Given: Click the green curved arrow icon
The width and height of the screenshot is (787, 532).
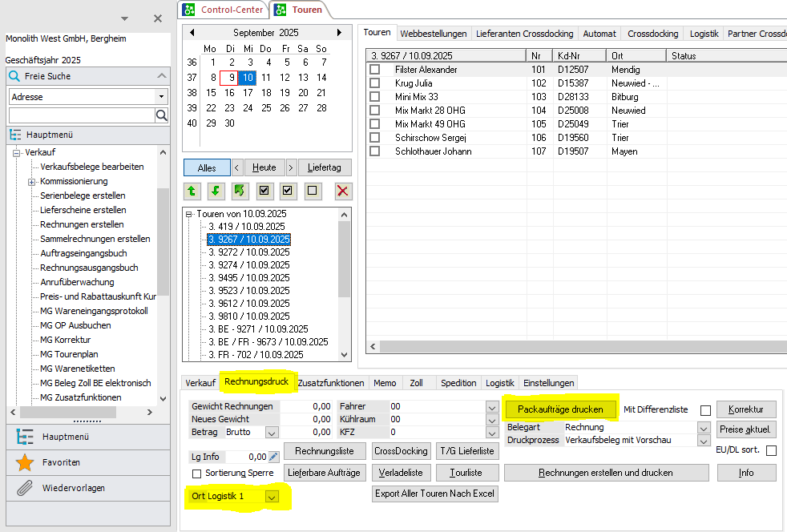Looking at the screenshot, I should (x=240, y=191).
